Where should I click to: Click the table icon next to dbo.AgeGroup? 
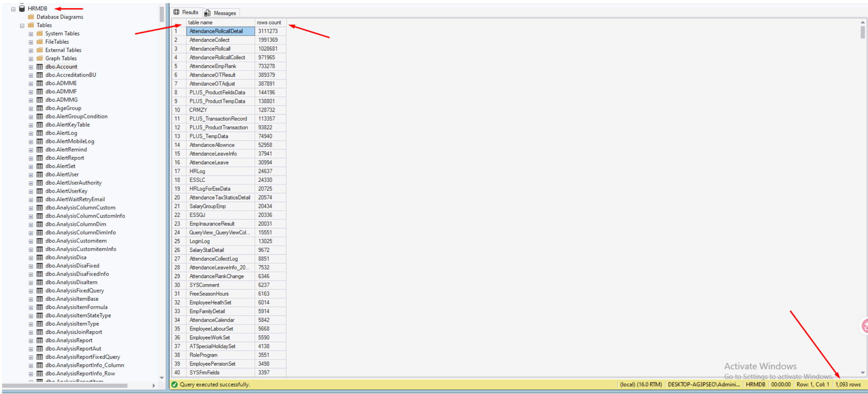pyautogui.click(x=40, y=108)
